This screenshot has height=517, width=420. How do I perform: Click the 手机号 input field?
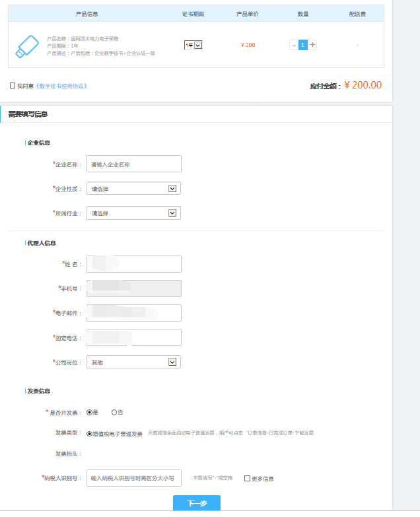click(x=133, y=289)
